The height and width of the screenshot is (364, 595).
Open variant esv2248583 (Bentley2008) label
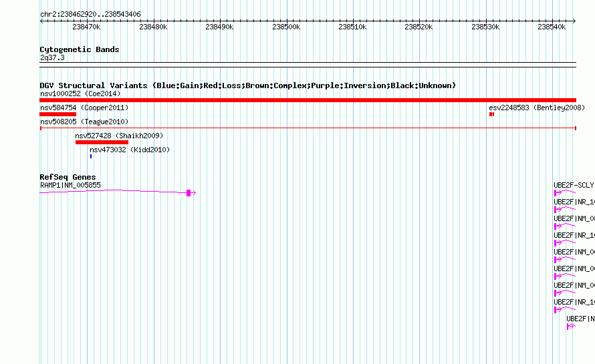537,108
